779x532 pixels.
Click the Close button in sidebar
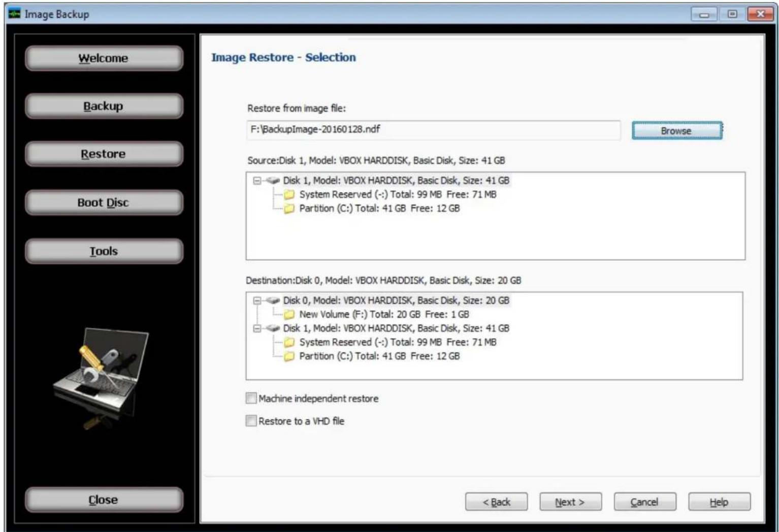pos(104,500)
